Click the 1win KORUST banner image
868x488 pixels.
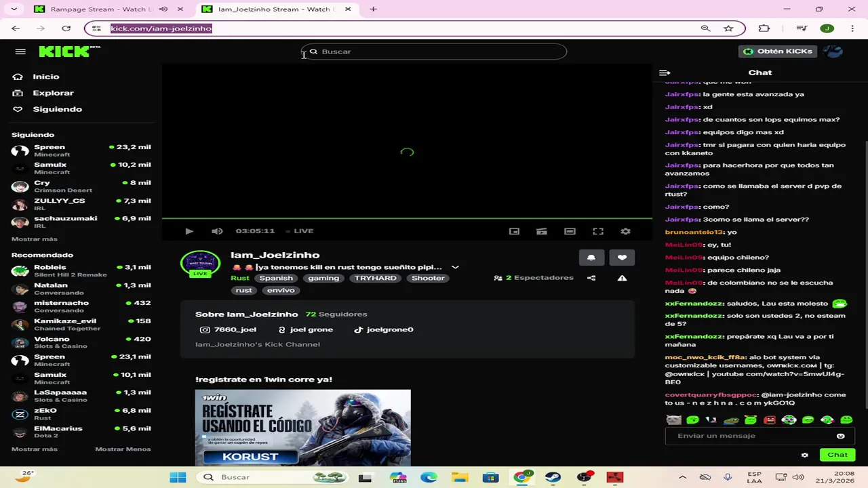pyautogui.click(x=302, y=428)
